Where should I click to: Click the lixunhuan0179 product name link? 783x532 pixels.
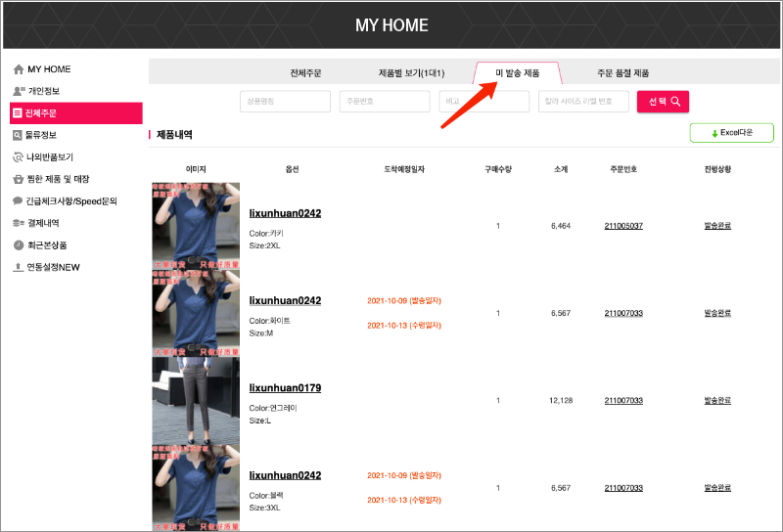pos(285,388)
